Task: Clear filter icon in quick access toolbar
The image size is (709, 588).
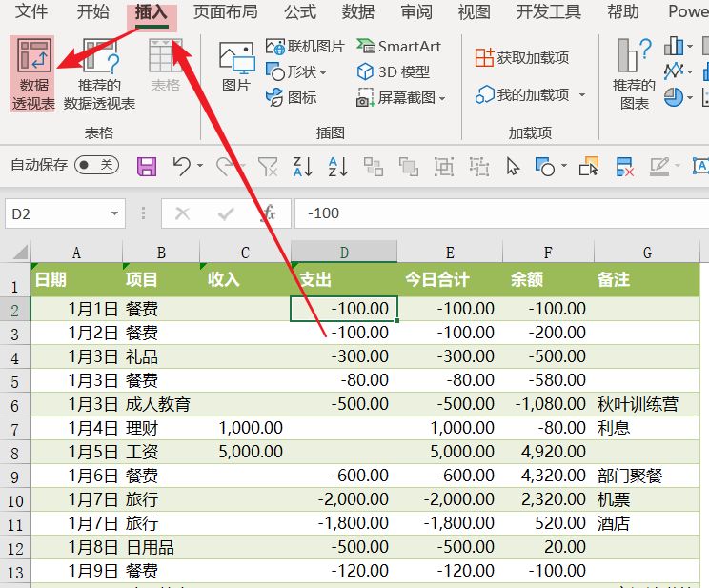Action: [268, 167]
